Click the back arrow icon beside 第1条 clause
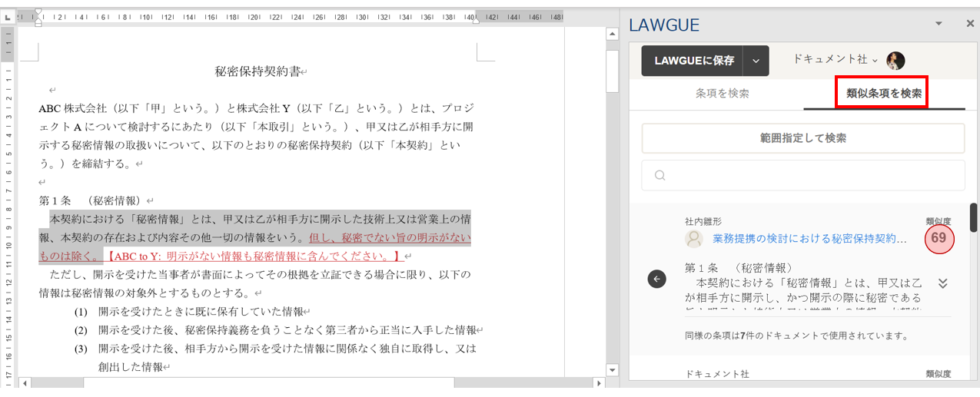This screenshot has height=397, width=980. 656,279
